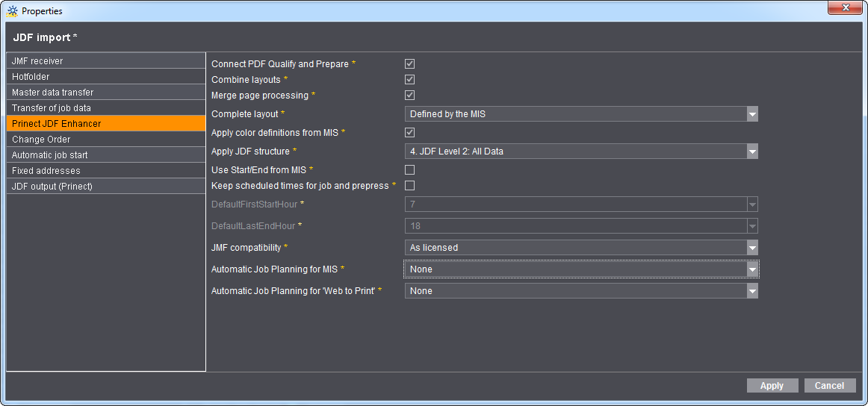
Task: Select JMF receiver in the sidebar
Action: 105,61
